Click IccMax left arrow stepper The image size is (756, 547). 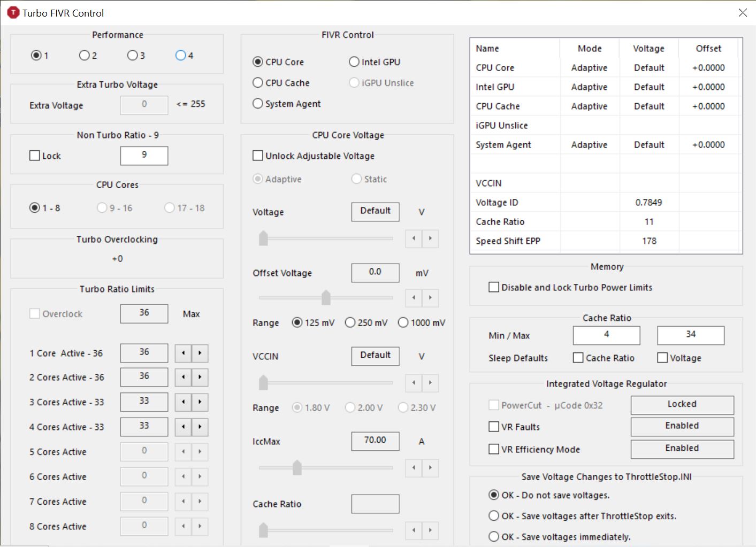(x=414, y=468)
